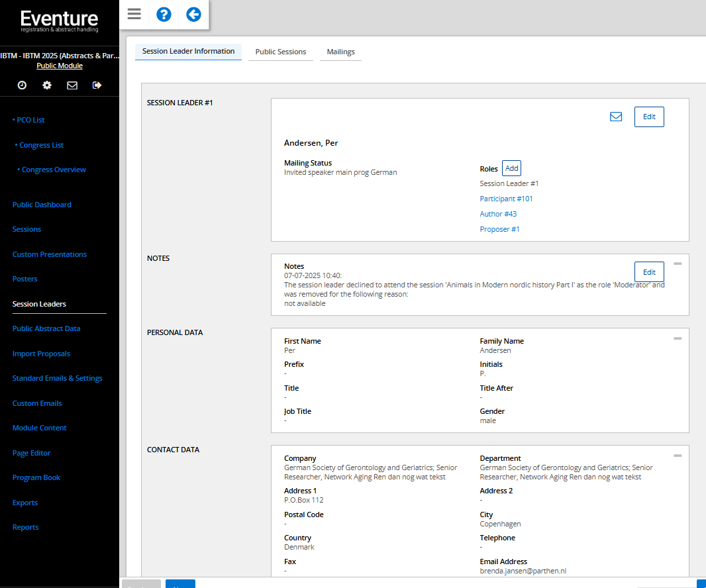This screenshot has width=706, height=588.
Task: Open the settings gear icon
Action: [47, 85]
